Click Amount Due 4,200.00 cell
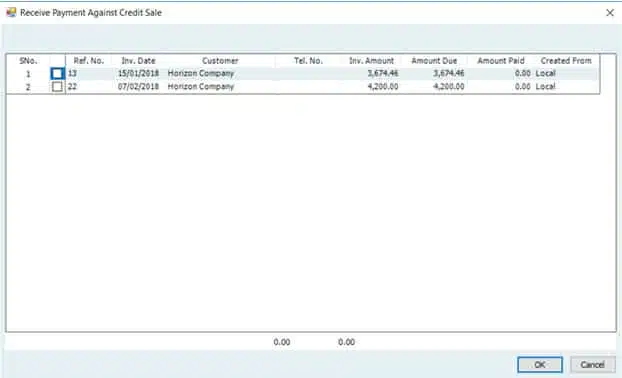The image size is (622, 378). [x=449, y=86]
